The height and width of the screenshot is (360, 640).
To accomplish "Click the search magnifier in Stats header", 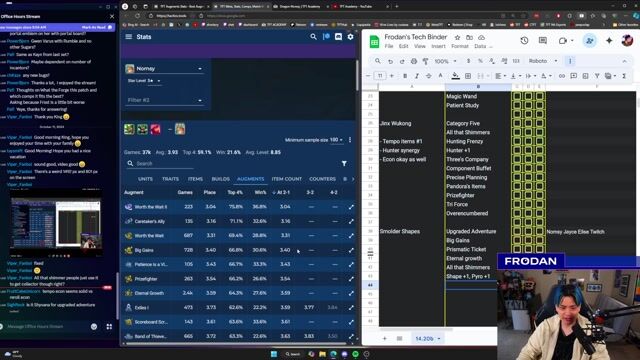I will pyautogui.click(x=313, y=37).
